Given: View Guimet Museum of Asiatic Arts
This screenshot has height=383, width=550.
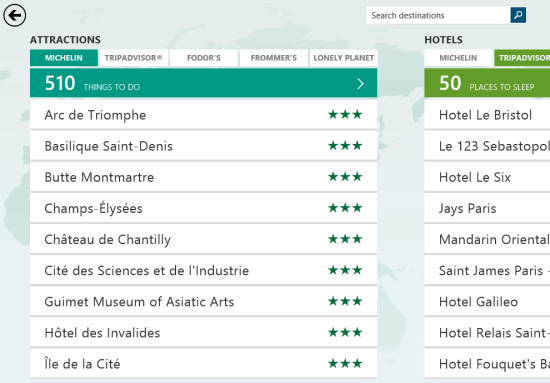Looking at the screenshot, I should point(203,302).
